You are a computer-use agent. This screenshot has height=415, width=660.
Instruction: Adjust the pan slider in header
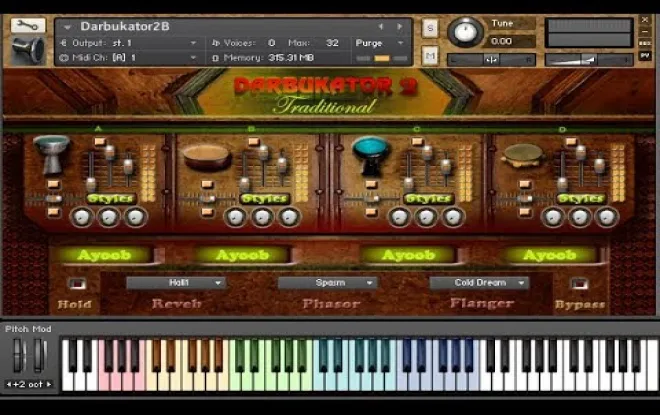click(491, 60)
